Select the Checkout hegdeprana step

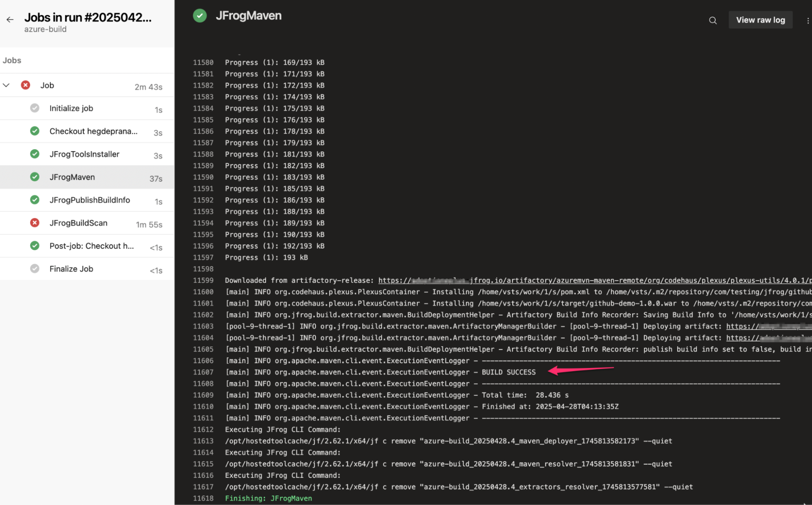93,131
